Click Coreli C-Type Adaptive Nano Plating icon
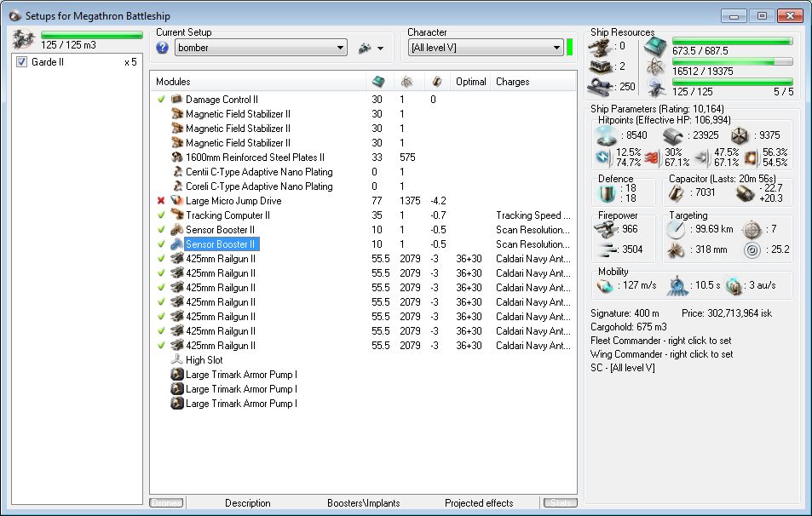 (177, 186)
